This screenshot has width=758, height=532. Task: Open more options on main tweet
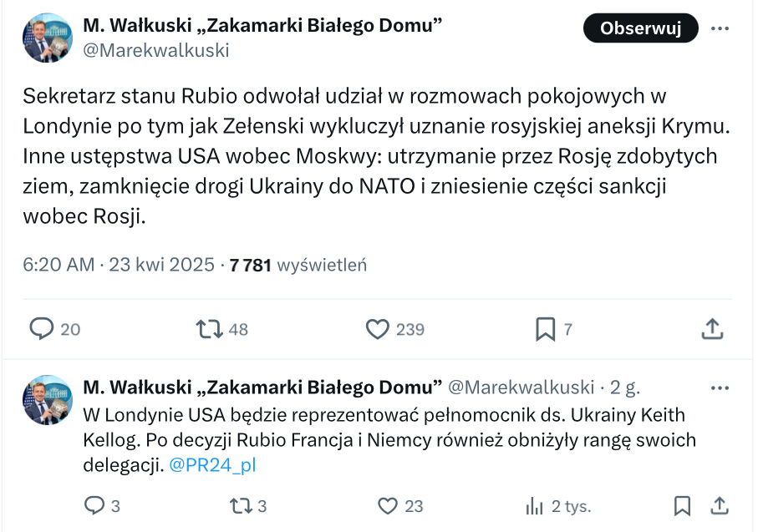(x=720, y=28)
